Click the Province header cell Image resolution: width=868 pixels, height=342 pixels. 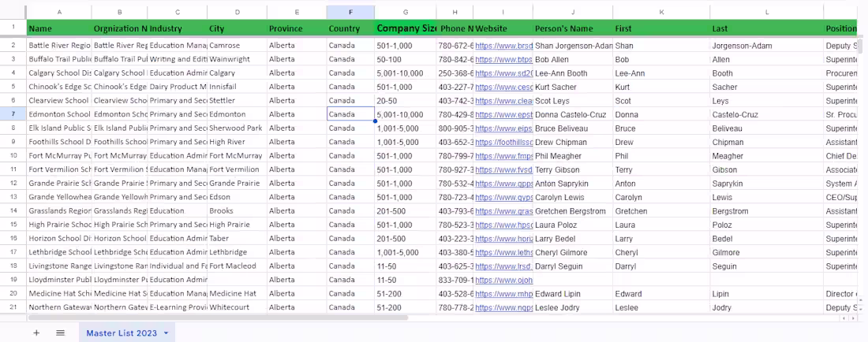(297, 28)
